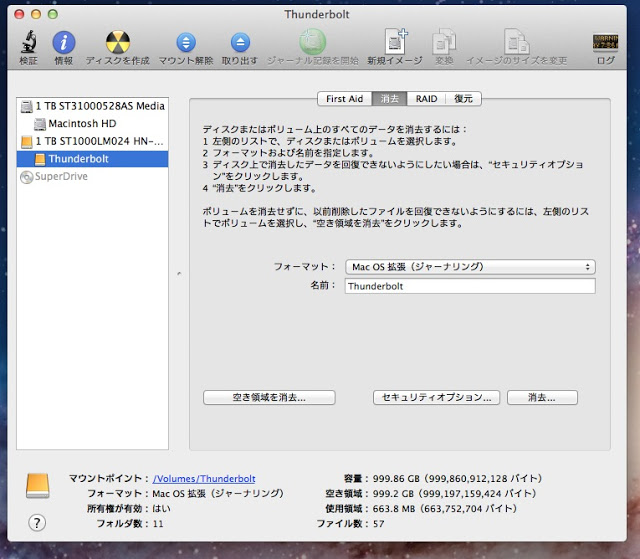Viewport: 640px width, 559px height.
Task: Switch to the Erase (消去) tab
Action: (389, 99)
